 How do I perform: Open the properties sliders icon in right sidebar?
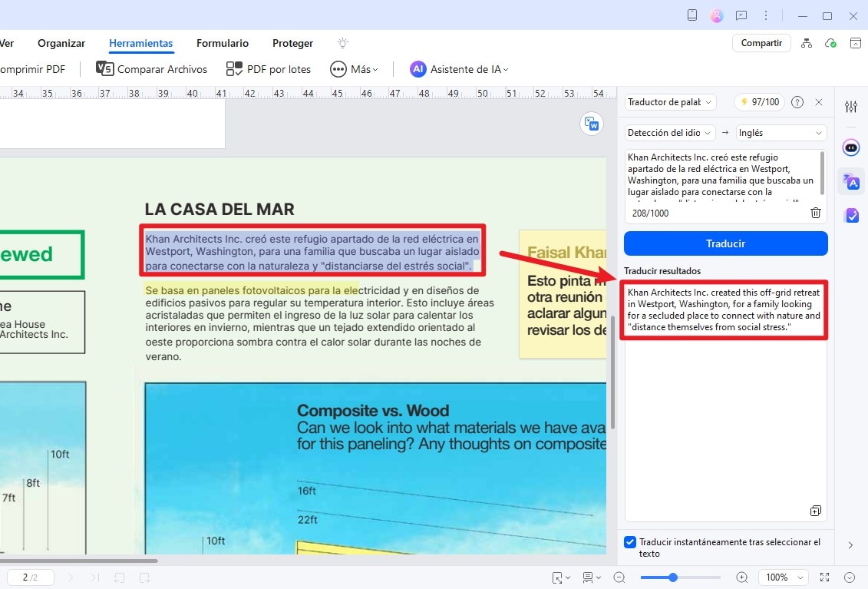click(851, 107)
